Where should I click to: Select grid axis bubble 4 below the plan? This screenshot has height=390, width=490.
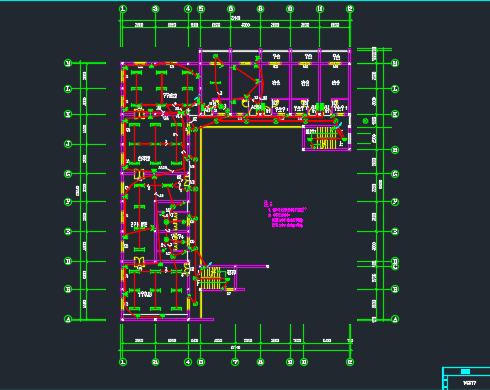click(x=188, y=362)
